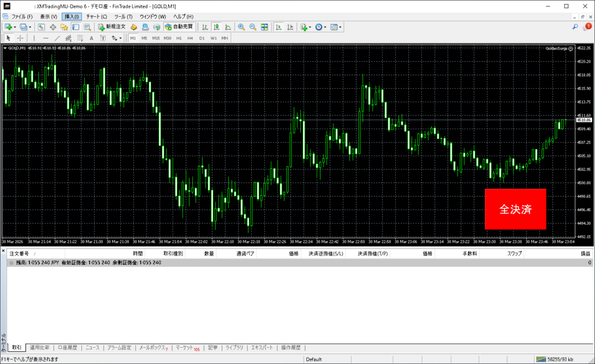This screenshot has height=364, width=595.
Task: Click the 損益 column header
Action: point(586,254)
